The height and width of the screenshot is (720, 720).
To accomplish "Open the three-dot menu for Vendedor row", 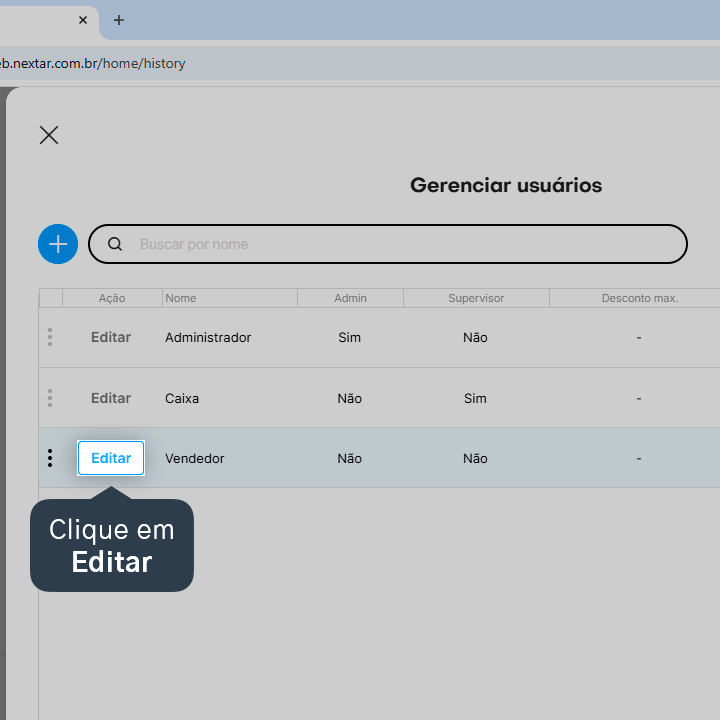I will click(x=50, y=458).
